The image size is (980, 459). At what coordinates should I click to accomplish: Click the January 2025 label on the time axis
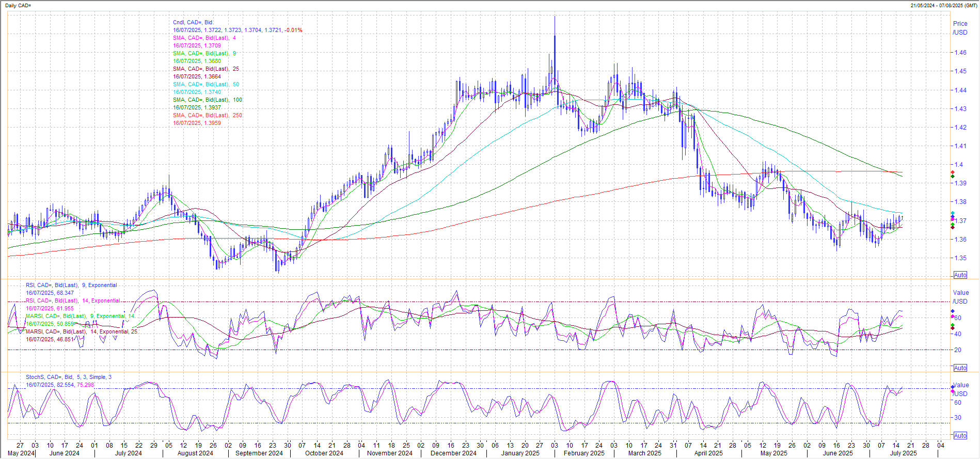click(520, 453)
